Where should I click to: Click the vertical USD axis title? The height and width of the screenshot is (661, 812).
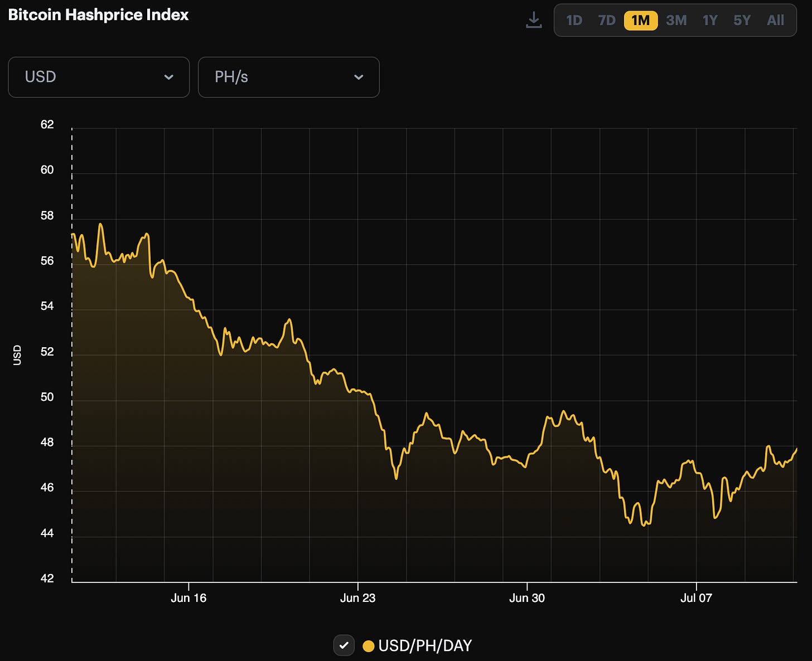click(17, 355)
